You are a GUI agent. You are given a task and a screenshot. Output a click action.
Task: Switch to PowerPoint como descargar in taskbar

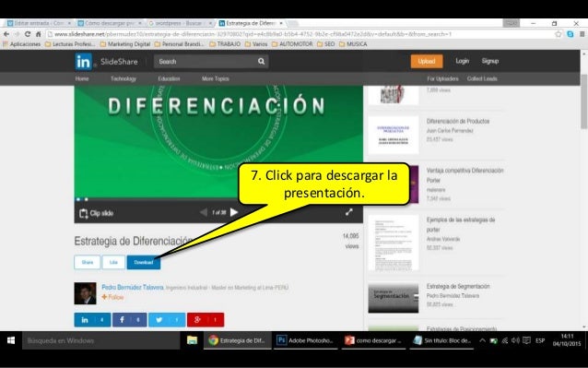[x=373, y=340]
